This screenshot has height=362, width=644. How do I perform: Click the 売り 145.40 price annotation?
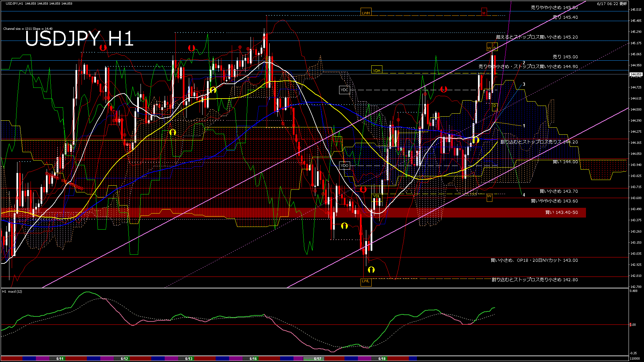point(565,17)
